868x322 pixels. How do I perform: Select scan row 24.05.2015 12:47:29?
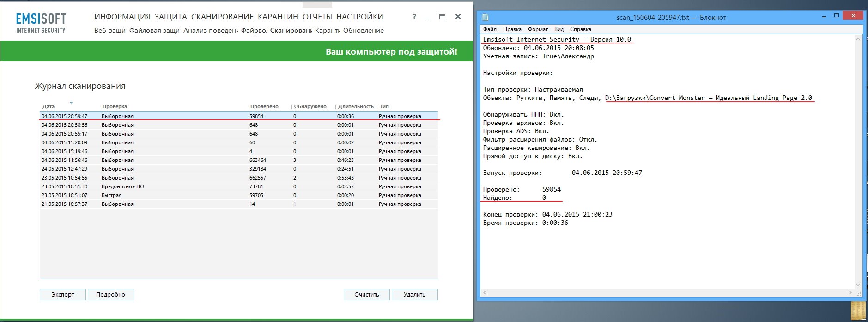239,169
